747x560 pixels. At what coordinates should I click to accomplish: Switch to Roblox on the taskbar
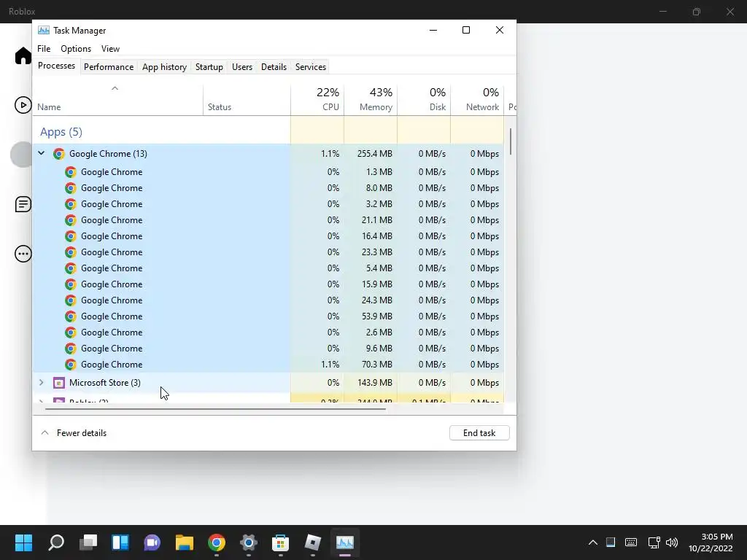click(x=312, y=542)
